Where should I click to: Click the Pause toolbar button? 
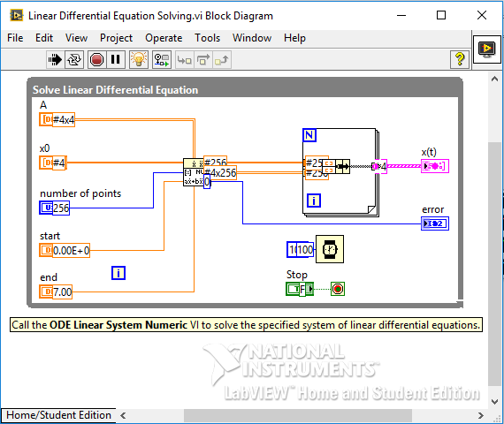pyautogui.click(x=116, y=60)
